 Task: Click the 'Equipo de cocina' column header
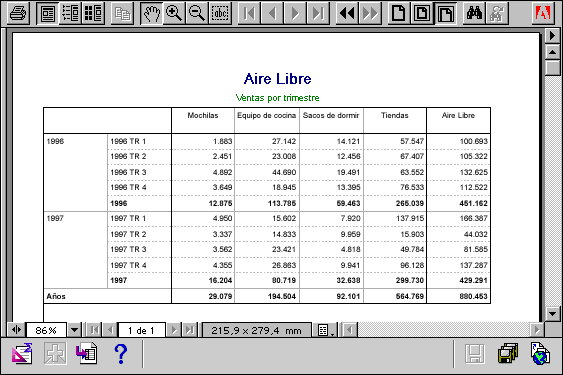(x=266, y=115)
